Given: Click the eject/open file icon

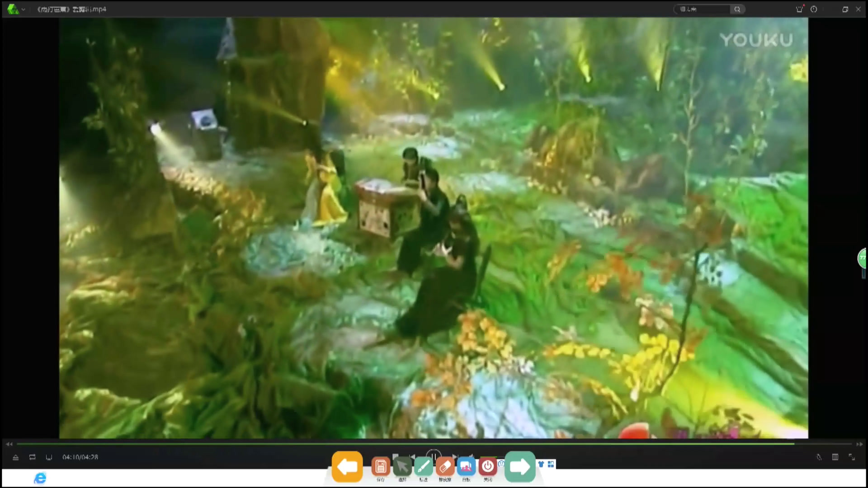Looking at the screenshot, I should [15, 457].
